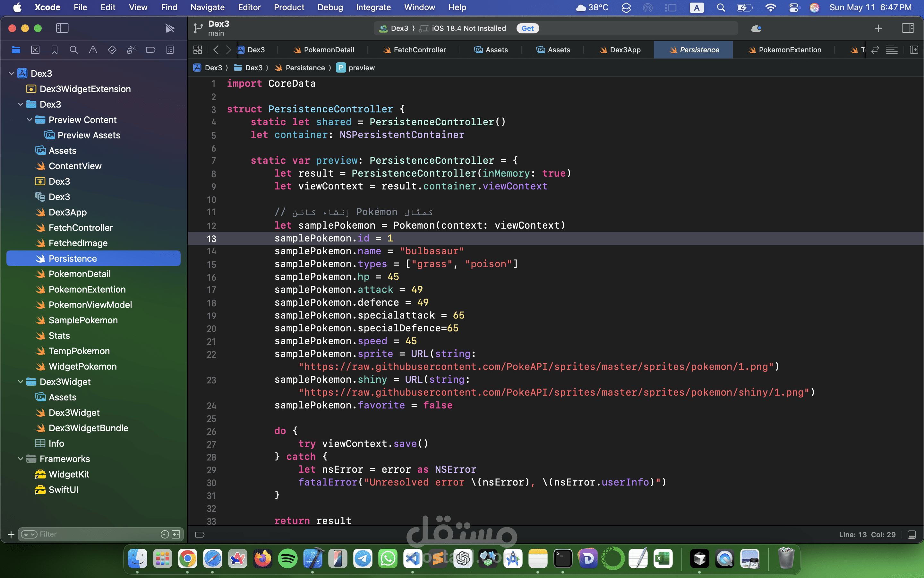This screenshot has height=578, width=924.
Task: Go forward in editor history
Action: (228, 50)
